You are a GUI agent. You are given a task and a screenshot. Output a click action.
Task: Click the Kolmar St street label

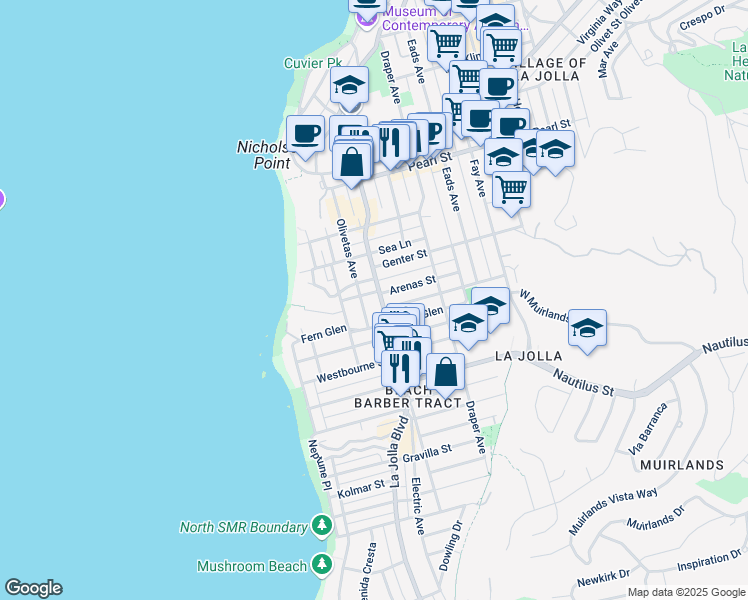point(361,489)
